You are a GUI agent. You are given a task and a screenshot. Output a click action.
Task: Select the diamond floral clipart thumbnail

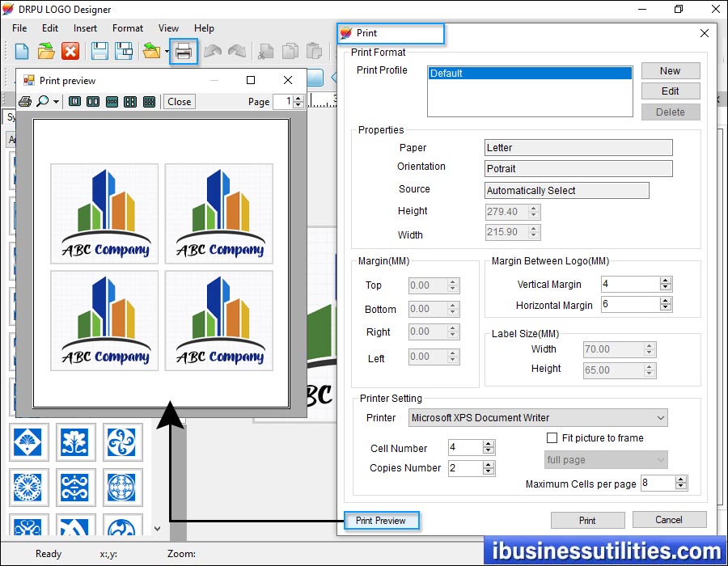point(29,442)
